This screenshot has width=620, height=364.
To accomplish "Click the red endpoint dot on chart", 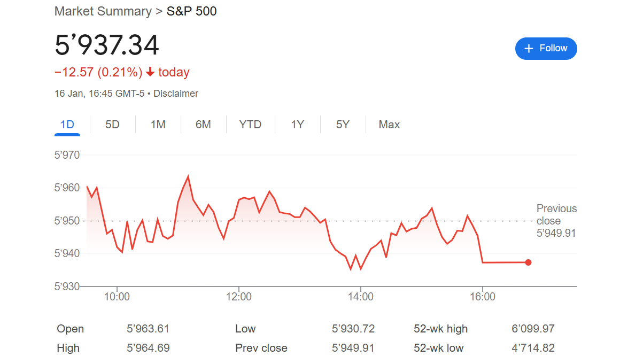I will 528,262.
